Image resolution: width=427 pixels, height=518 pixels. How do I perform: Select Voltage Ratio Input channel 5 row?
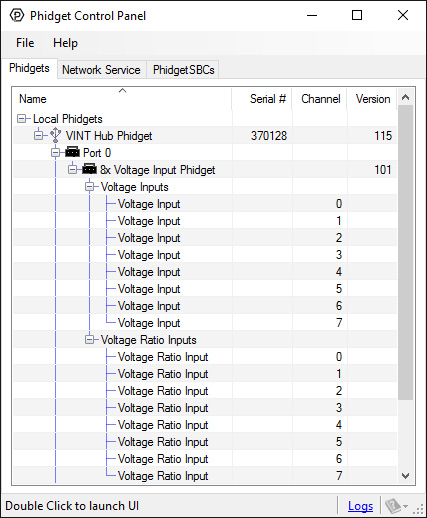tap(205, 442)
